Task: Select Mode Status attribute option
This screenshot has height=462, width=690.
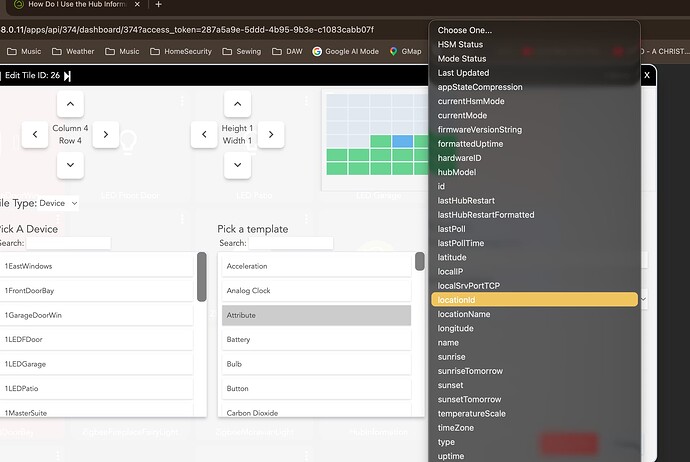Action: (534, 59)
